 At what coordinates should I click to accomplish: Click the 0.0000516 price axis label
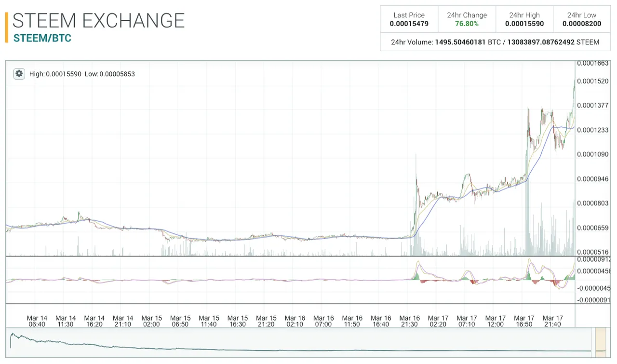(x=593, y=252)
